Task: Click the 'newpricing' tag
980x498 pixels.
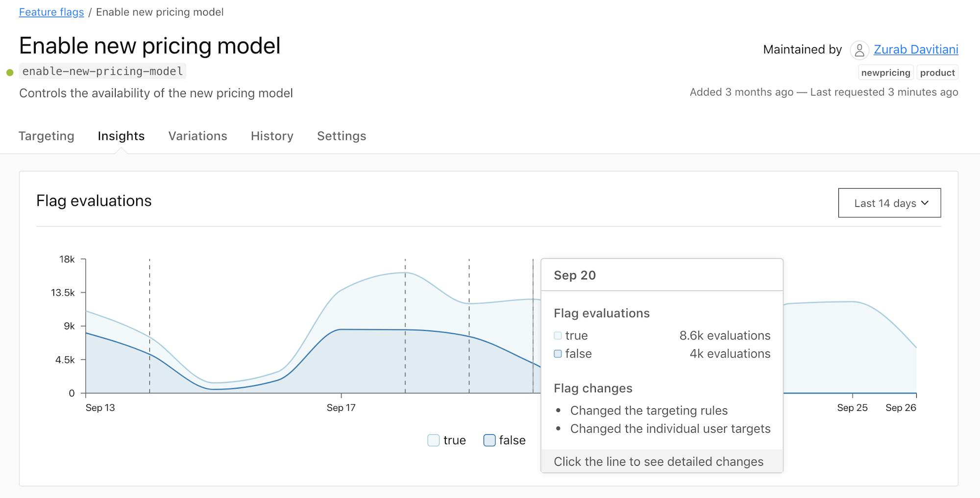Action: (x=885, y=73)
